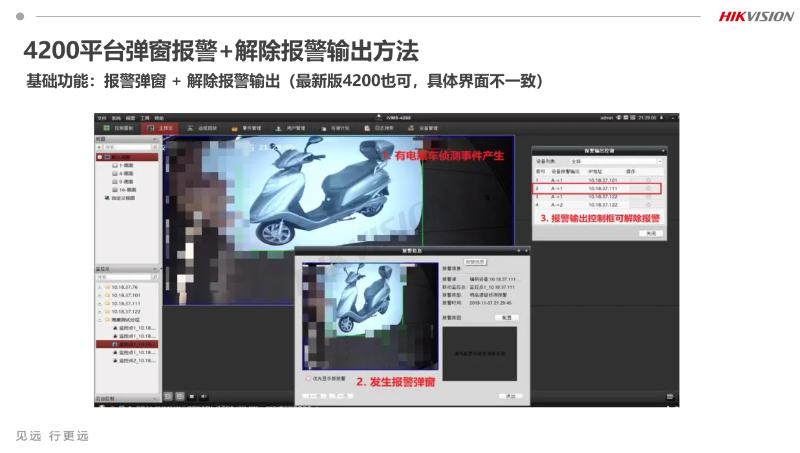800x453 pixels.
Task: Click the 报警信息 button at the popup top
Action: coord(475,262)
